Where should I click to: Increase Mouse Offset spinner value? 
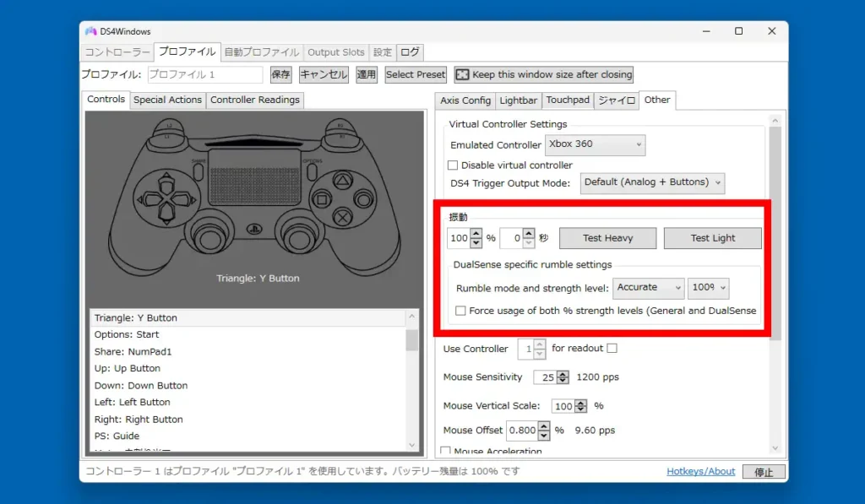[543, 426]
